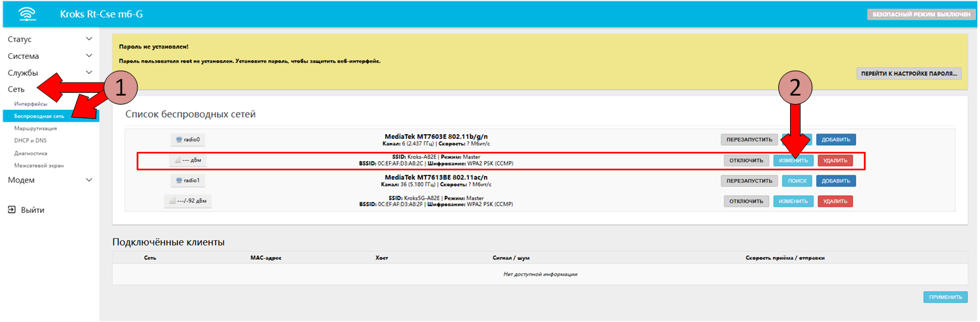Expand the Статус menu section
This screenshot has height=322, width=980.
(x=50, y=39)
